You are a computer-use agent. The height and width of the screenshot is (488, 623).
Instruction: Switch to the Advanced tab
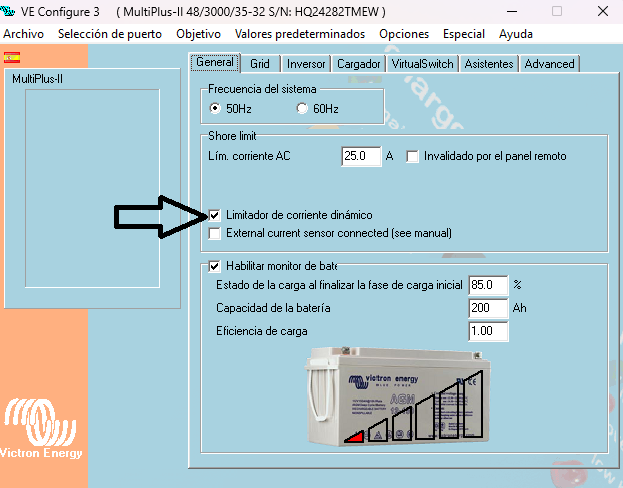point(549,64)
